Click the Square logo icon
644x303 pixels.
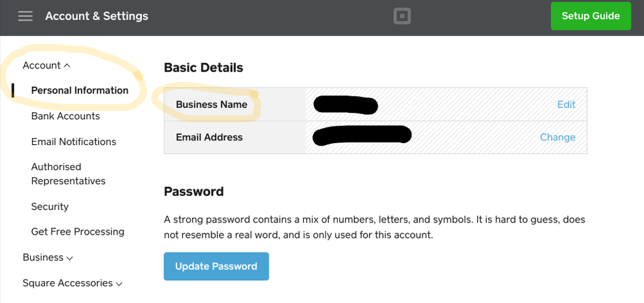coord(402,16)
